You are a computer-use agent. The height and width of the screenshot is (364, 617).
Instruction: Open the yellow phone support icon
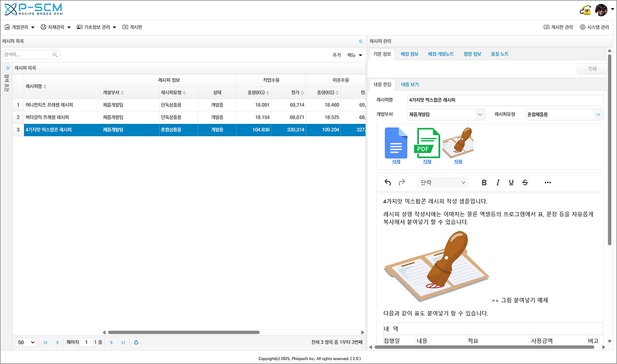(586, 10)
